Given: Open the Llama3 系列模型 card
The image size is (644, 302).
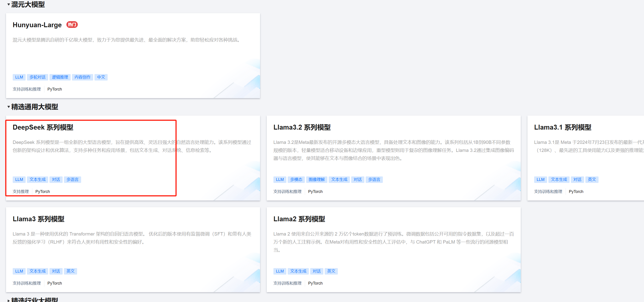Looking at the screenshot, I should point(39,219).
